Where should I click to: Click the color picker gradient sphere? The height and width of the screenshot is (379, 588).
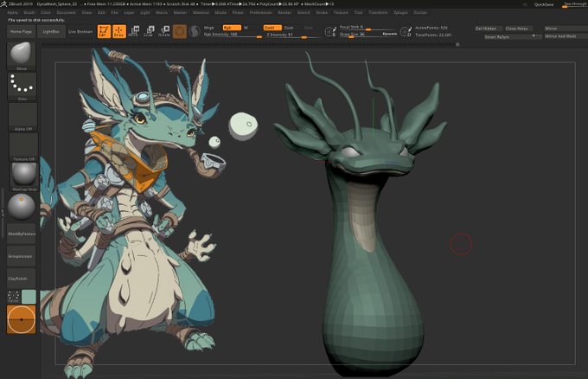click(22, 207)
